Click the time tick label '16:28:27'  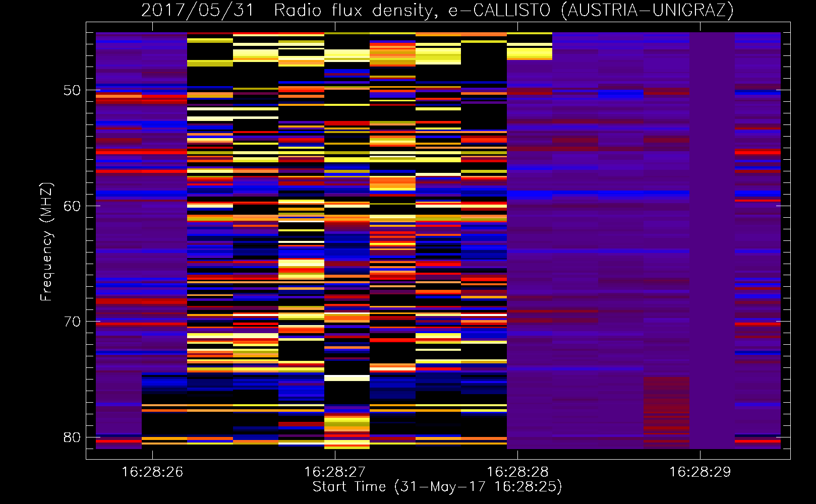coord(335,472)
